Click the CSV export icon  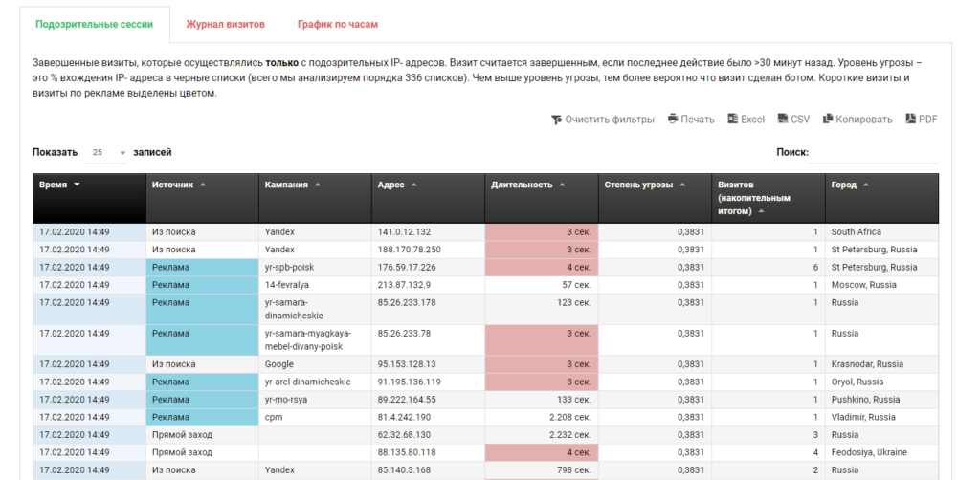(x=782, y=120)
